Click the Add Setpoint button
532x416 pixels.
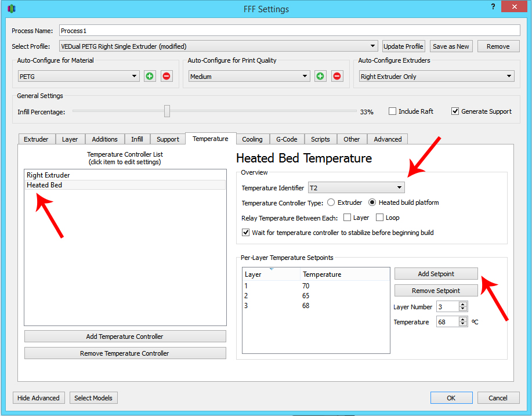pos(436,274)
